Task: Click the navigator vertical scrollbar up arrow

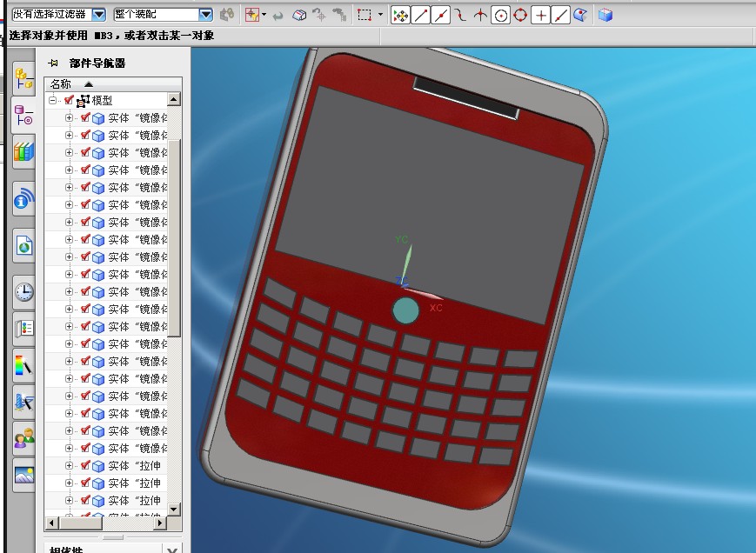Action: click(x=174, y=99)
